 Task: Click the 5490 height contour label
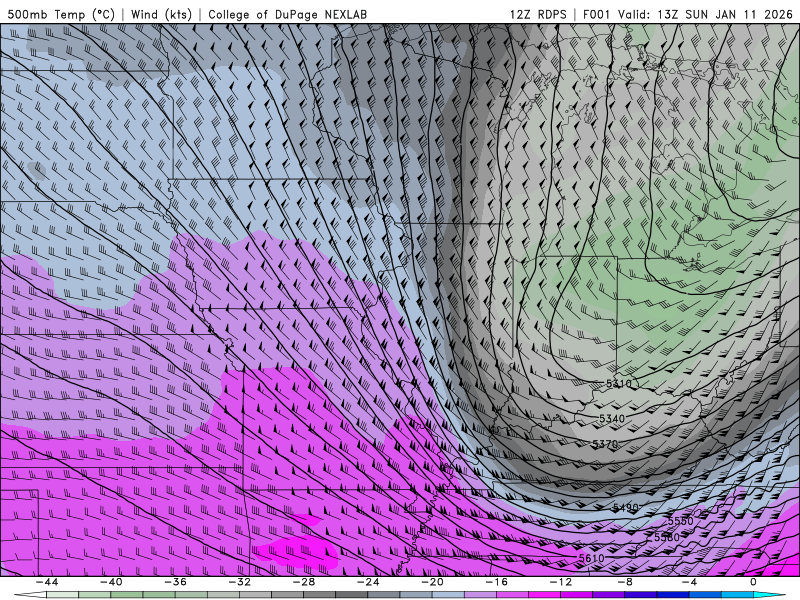626,507
